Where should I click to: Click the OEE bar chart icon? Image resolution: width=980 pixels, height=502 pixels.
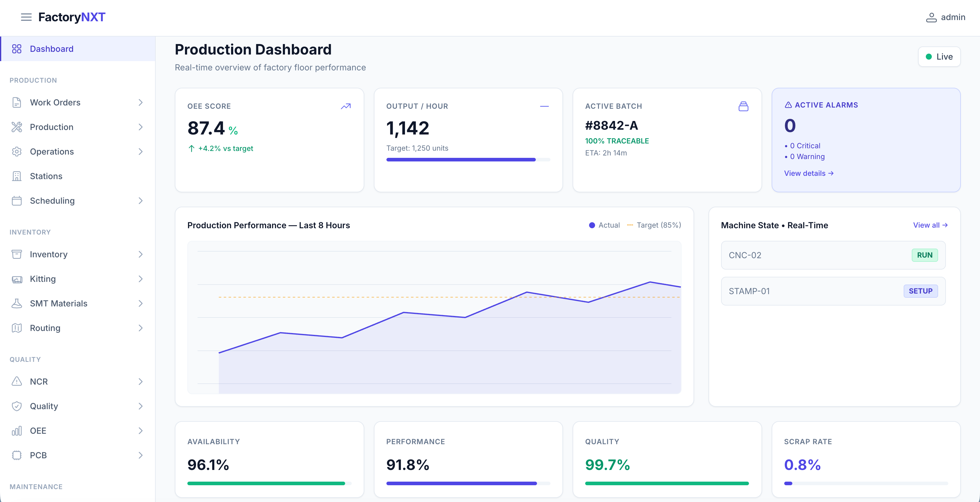(17, 431)
